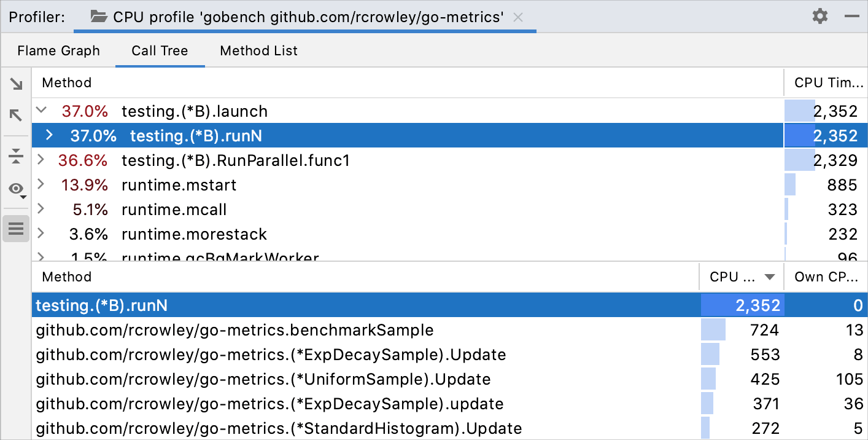
Task: Click the Collapse All icon
Action: pyautogui.click(x=16, y=155)
